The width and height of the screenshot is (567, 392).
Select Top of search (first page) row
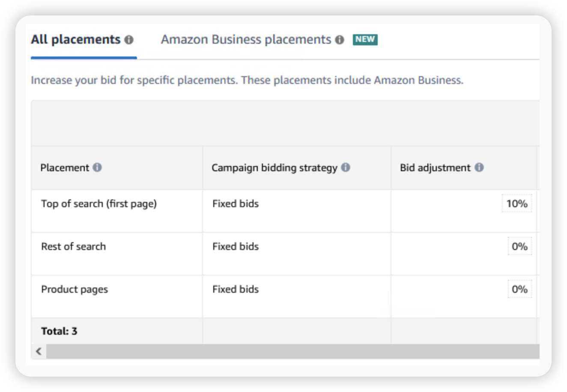coord(99,204)
